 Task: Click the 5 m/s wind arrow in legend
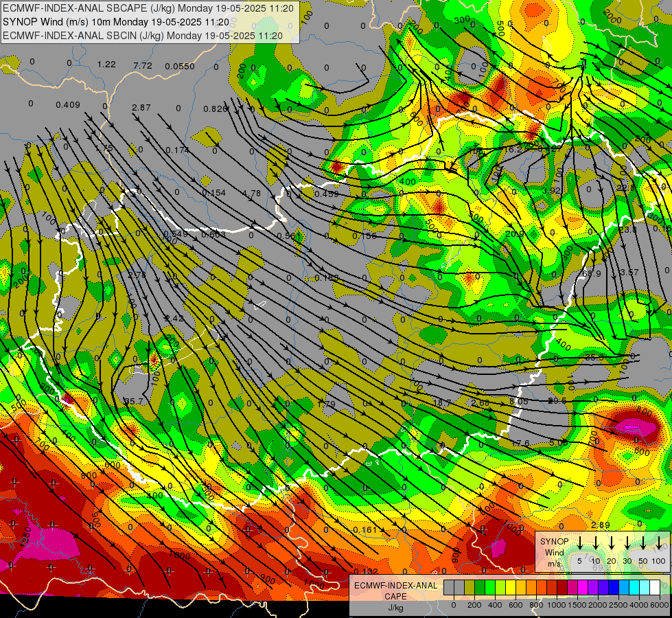(580, 543)
